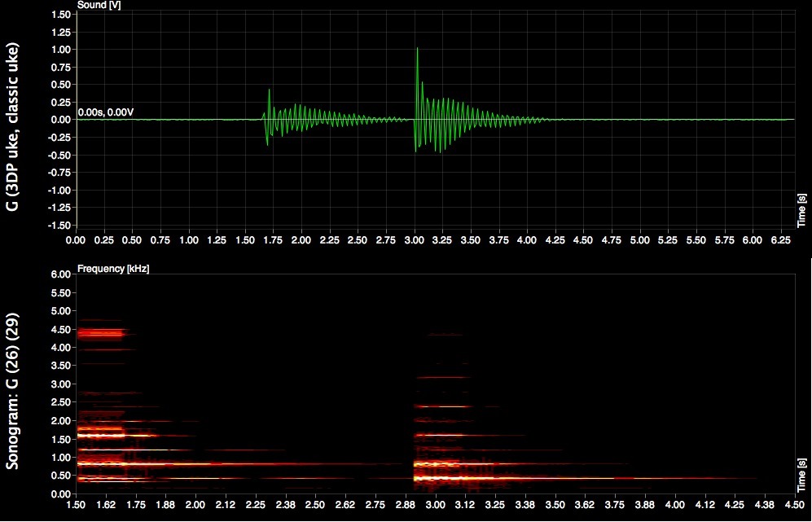Click the sonogram's "Time [s]" label
Image resolution: width=812 pixels, height=522 pixels.
[802, 472]
